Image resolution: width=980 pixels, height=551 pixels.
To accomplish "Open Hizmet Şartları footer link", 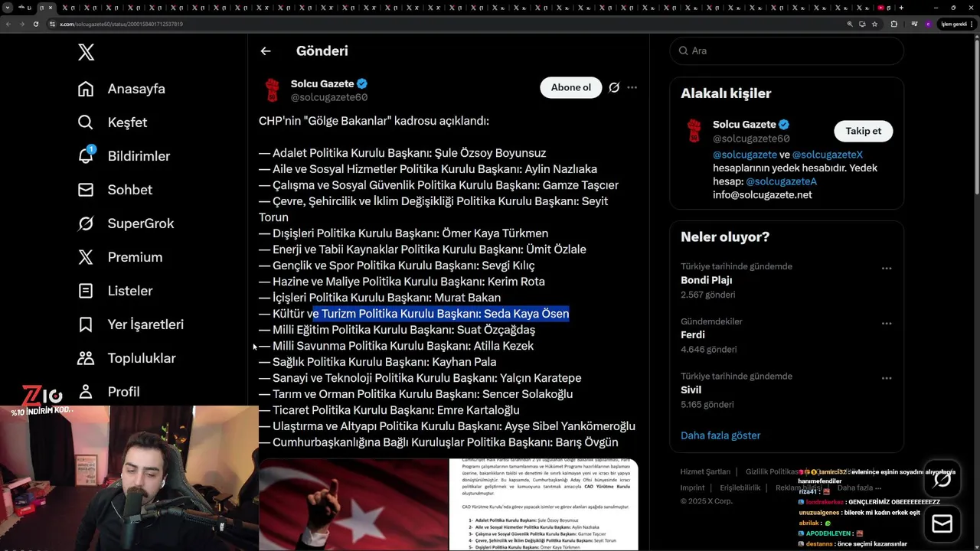I will [705, 472].
